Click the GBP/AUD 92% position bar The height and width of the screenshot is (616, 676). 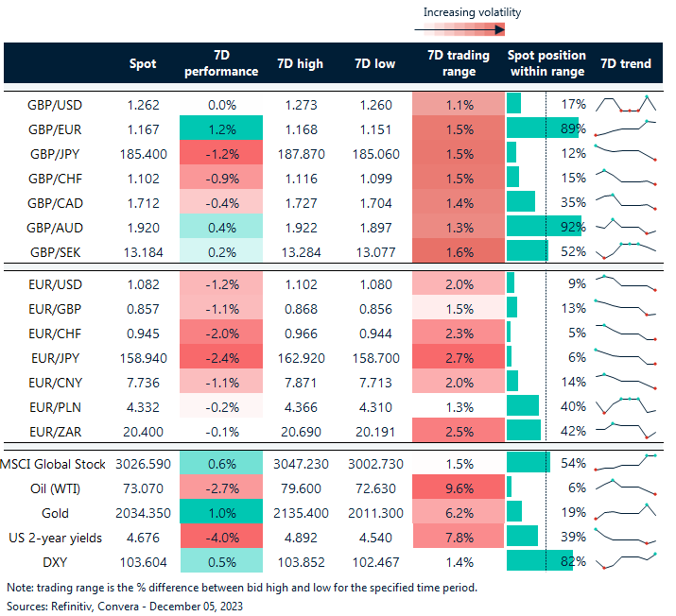(543, 227)
